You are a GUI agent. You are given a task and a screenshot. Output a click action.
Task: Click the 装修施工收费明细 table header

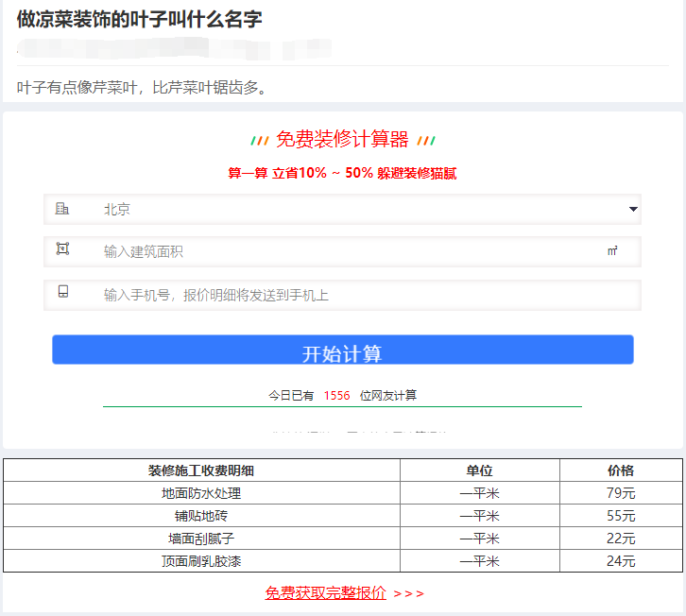201,471
